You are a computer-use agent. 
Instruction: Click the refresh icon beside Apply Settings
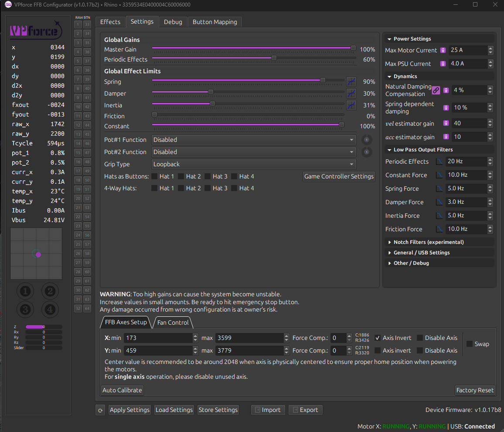[x=100, y=410]
